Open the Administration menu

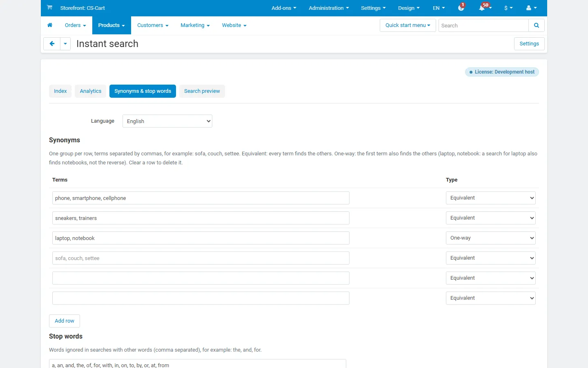click(329, 8)
